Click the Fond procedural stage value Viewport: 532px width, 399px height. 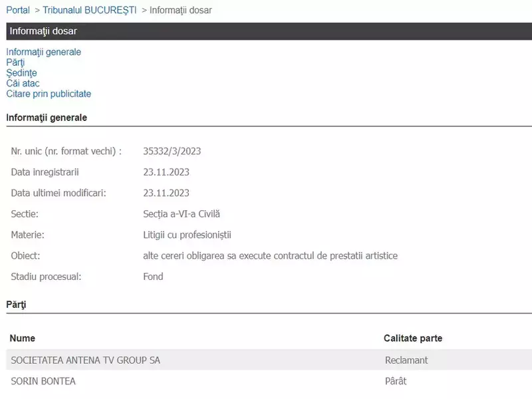[153, 277]
